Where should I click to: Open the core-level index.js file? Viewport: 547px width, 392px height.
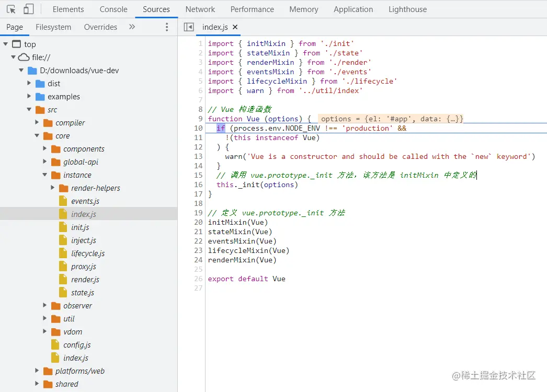pos(76,358)
